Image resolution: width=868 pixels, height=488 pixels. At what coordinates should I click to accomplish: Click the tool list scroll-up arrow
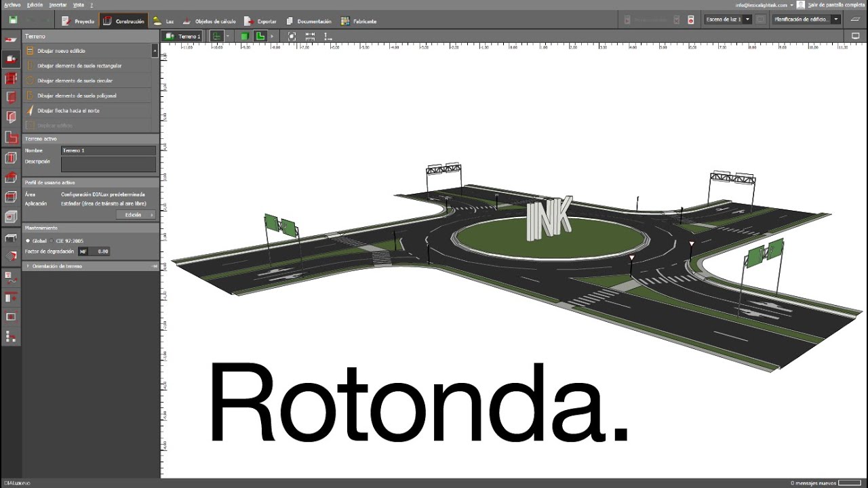155,51
